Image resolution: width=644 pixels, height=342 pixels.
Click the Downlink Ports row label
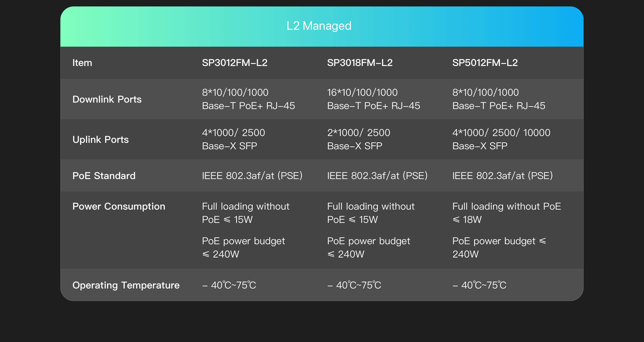point(107,99)
